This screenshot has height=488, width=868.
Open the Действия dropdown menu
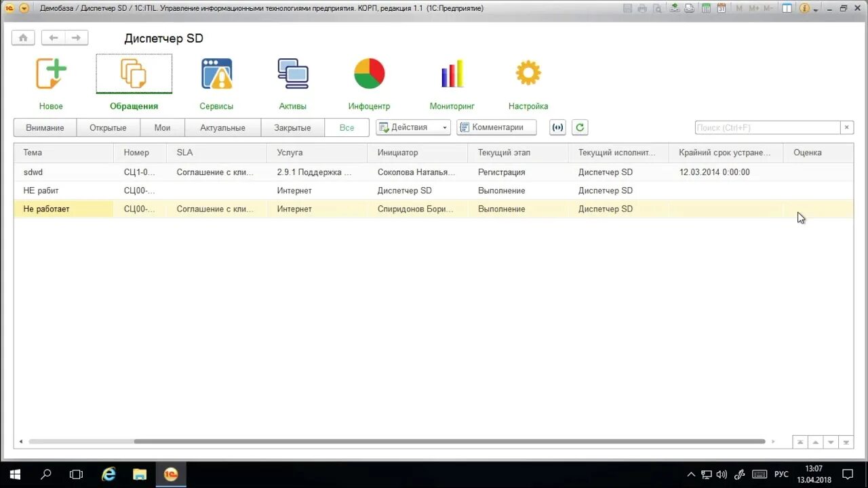413,127
